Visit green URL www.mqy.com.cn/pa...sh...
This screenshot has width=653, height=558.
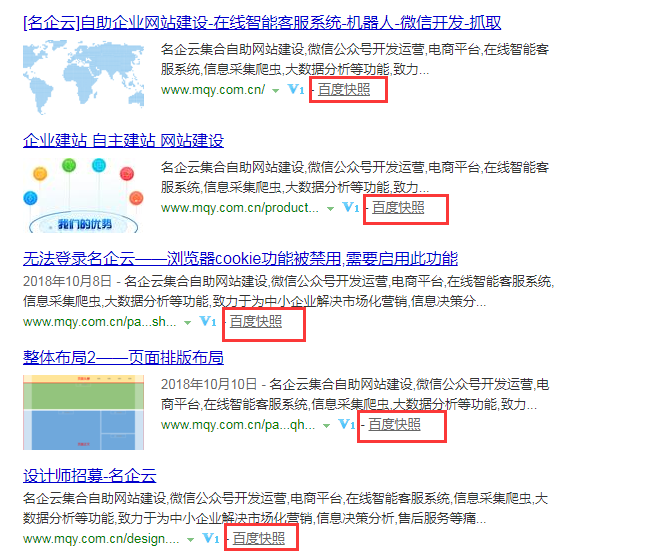[x=100, y=321]
